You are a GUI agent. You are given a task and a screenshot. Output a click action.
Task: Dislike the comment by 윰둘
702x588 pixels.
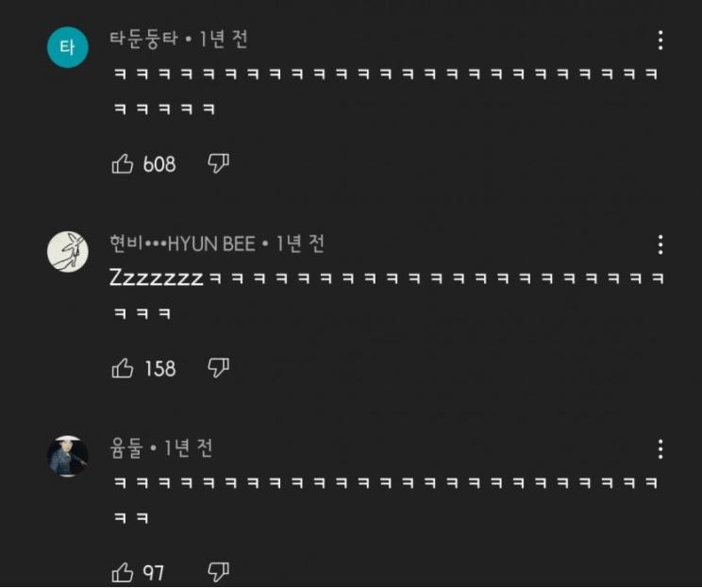coord(219,572)
